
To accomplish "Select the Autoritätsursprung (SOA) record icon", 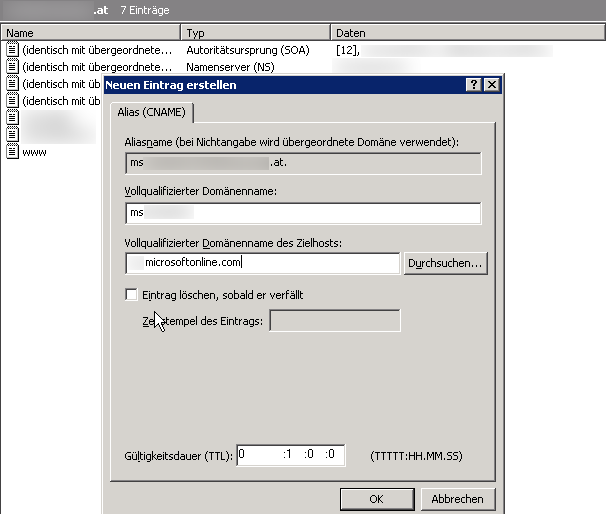I will [12, 50].
